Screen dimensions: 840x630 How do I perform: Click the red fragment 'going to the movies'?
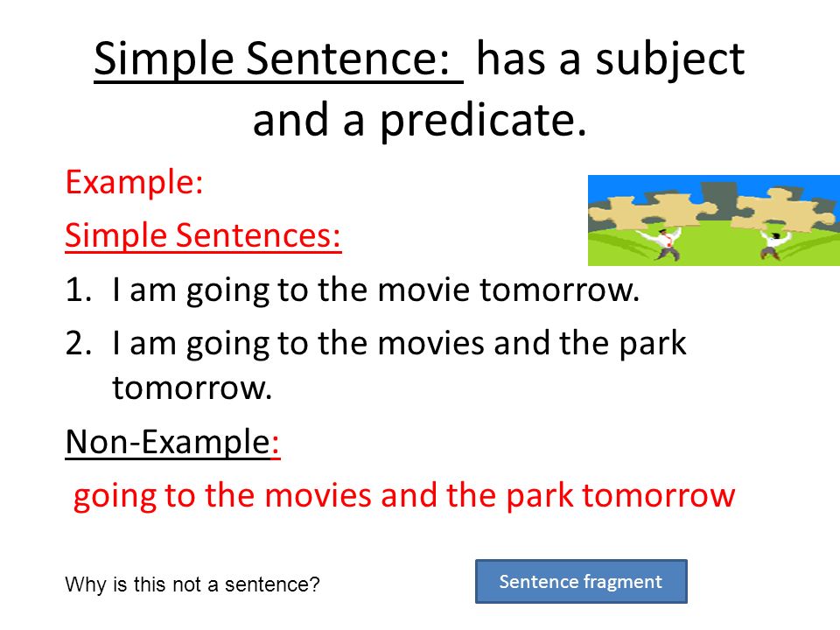point(221,495)
